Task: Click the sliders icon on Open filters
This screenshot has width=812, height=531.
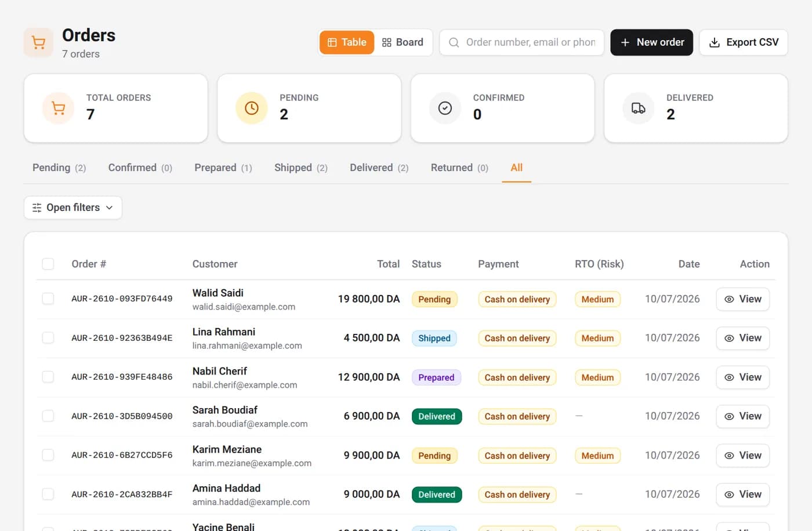Action: point(37,208)
